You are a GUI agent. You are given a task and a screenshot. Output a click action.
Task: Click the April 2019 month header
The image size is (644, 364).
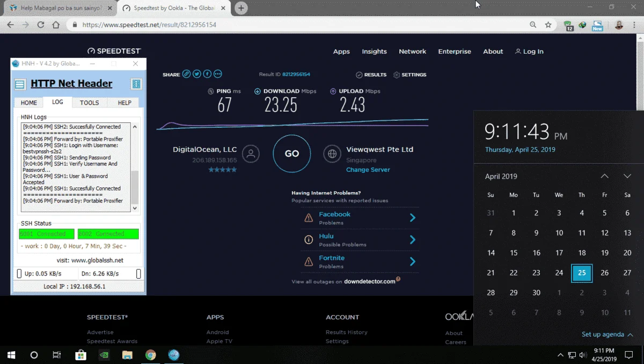[501, 176]
